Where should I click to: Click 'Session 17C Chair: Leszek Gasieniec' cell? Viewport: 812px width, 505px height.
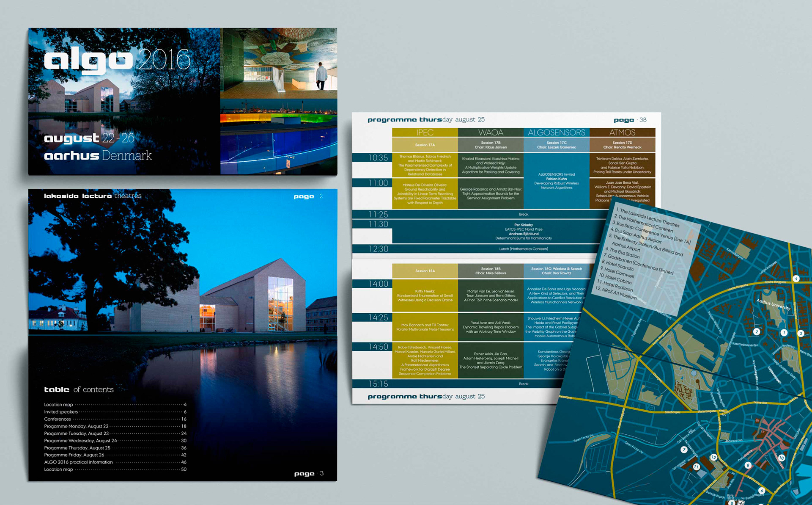tap(557, 145)
